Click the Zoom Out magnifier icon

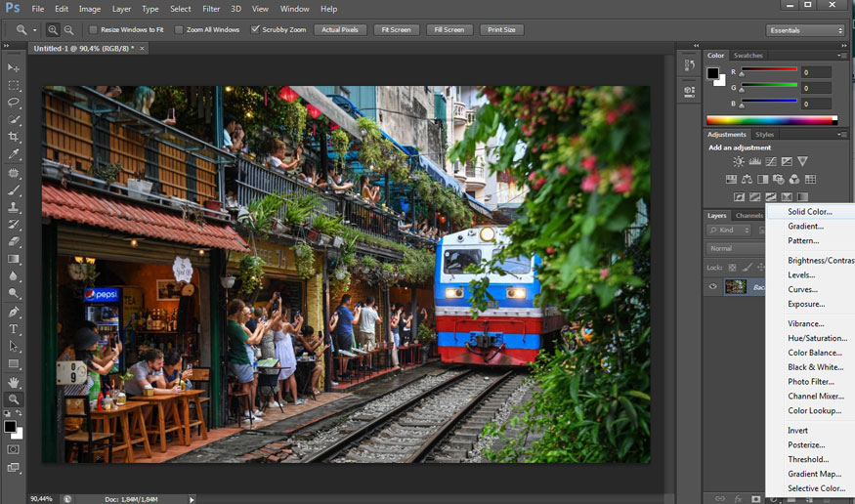pyautogui.click(x=68, y=30)
